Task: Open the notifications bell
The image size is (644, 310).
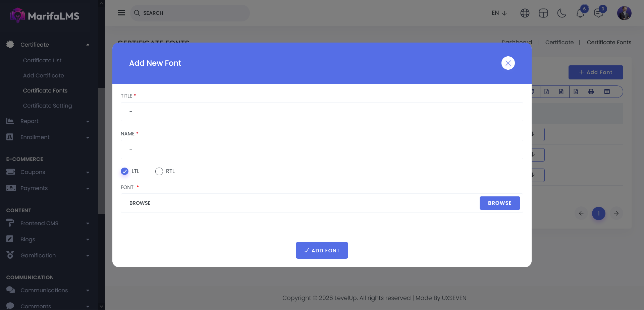Action: pyautogui.click(x=580, y=13)
